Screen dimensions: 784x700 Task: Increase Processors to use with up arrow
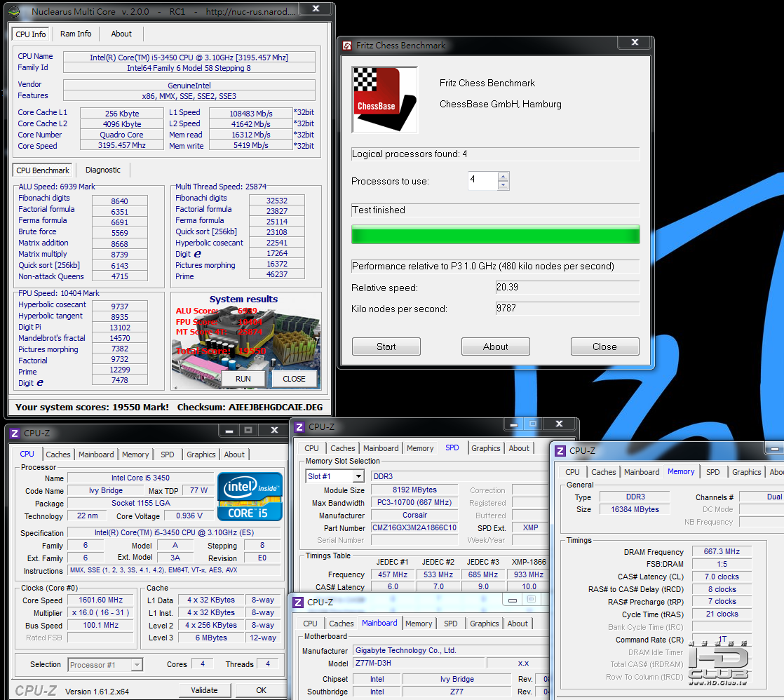tap(503, 177)
